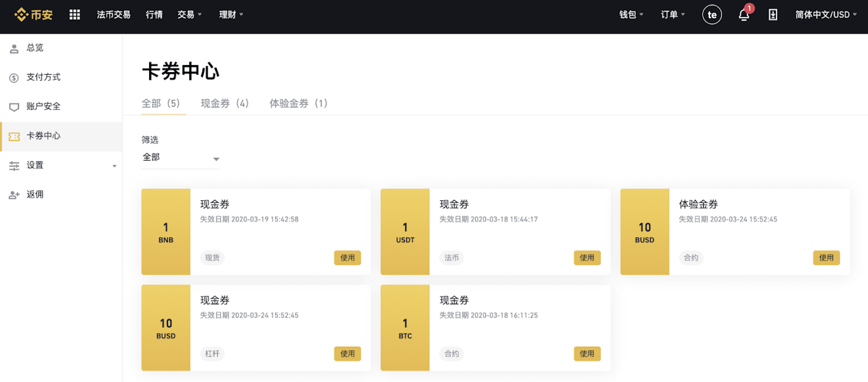Switch to the 体验金券 (1) tab
Viewport: 868px width, 382px height.
(298, 103)
